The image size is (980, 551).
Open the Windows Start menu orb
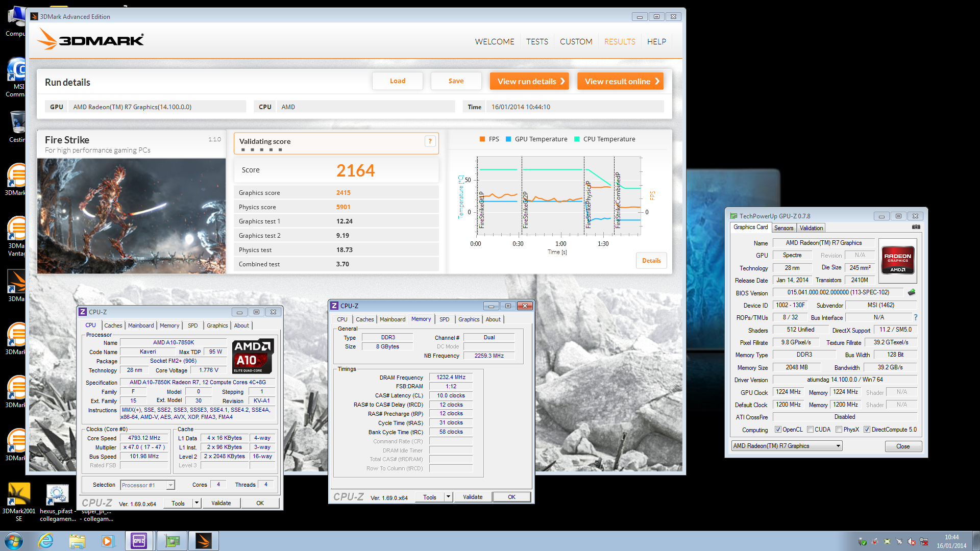coord(13,541)
